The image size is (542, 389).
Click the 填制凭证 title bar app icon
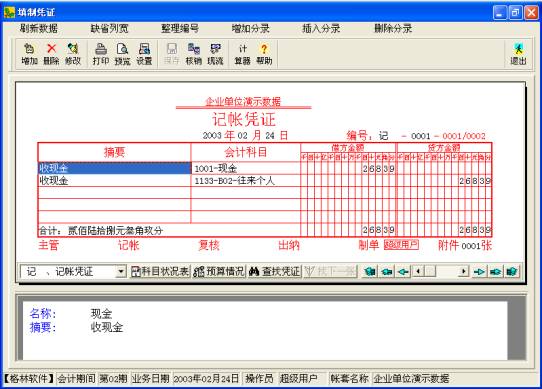click(9, 12)
